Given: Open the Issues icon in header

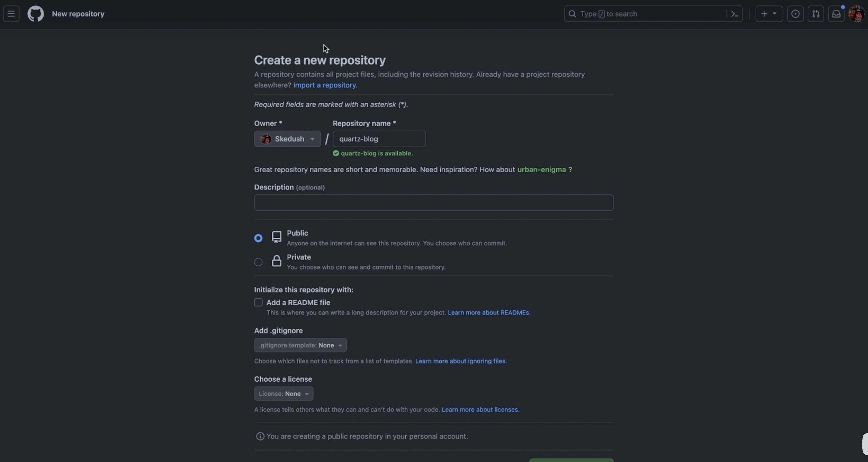Looking at the screenshot, I should 795,14.
